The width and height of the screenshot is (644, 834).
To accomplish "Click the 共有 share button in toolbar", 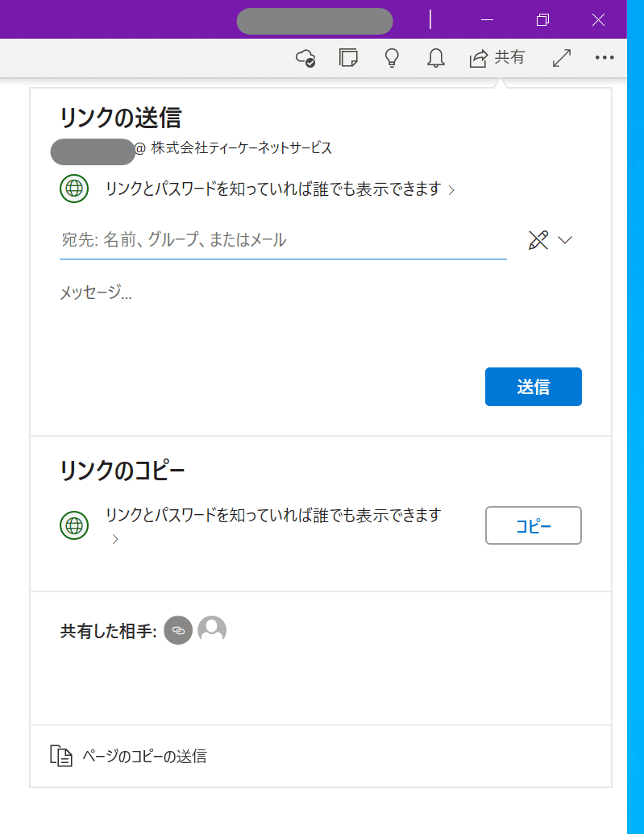I will click(497, 58).
